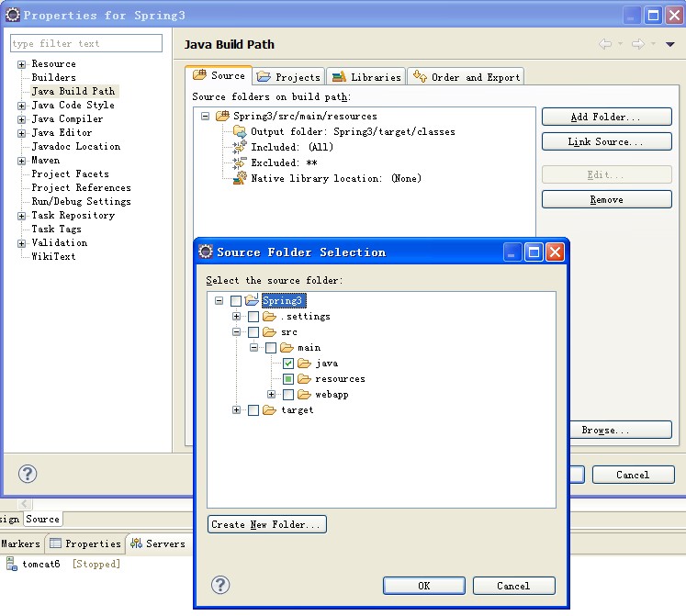Click the Spring3/src/main/resources source folder icon

click(222, 116)
